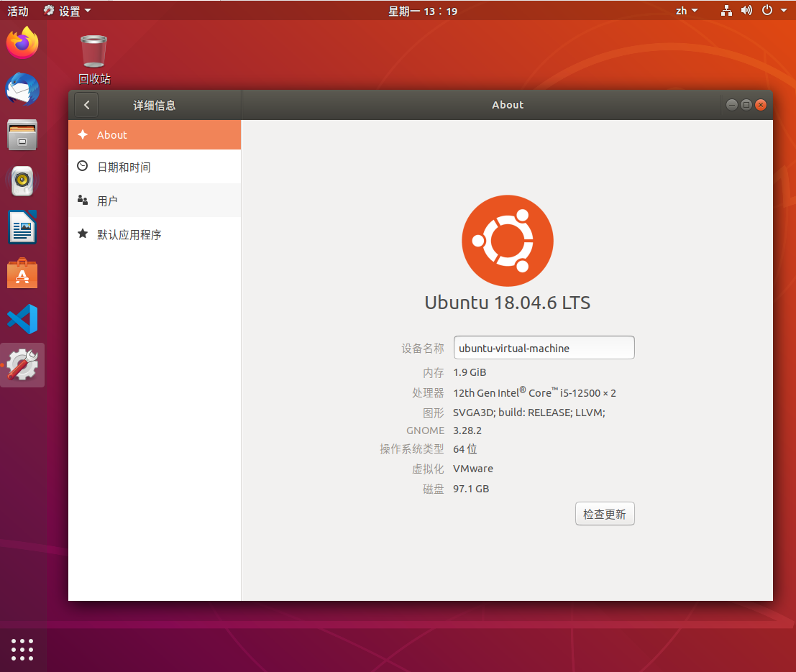Go to the Users panel (用户)

point(155,201)
